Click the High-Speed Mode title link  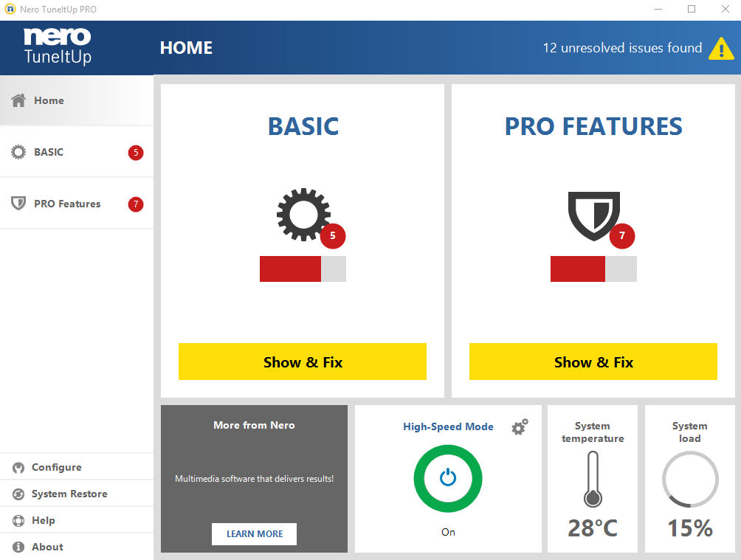click(x=448, y=426)
